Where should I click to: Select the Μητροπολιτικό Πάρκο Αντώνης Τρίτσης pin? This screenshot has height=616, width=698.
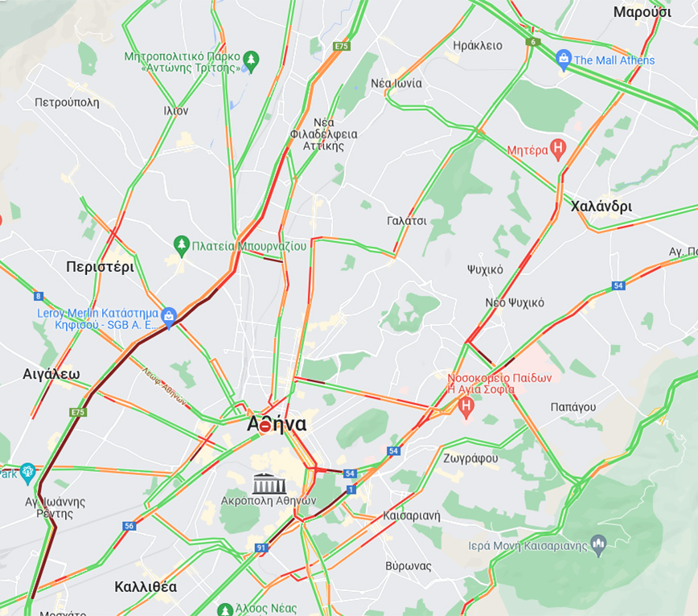[x=251, y=62]
